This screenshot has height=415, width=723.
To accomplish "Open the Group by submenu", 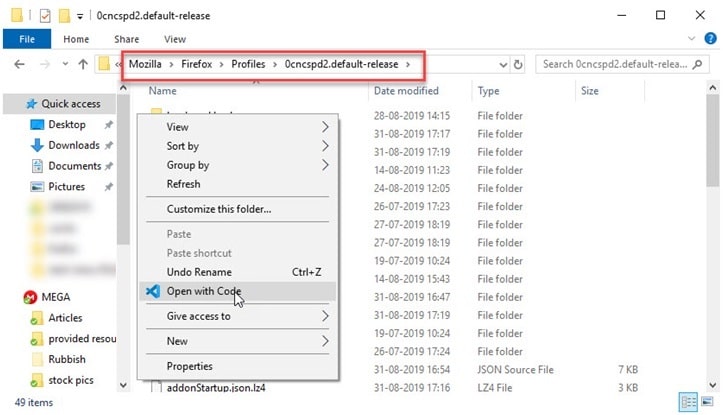I will 238,165.
